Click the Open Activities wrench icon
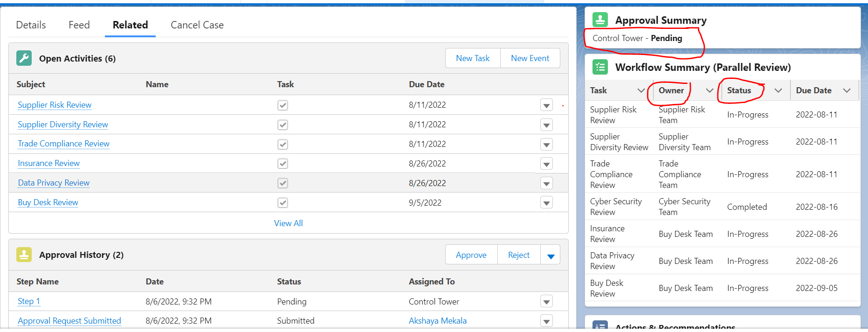 (24, 58)
